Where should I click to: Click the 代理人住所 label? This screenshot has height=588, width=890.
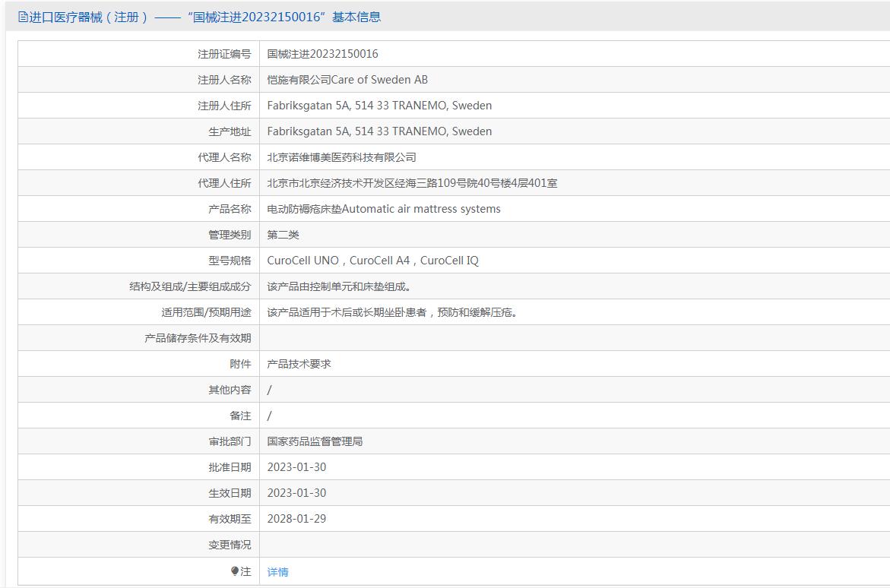click(x=224, y=183)
